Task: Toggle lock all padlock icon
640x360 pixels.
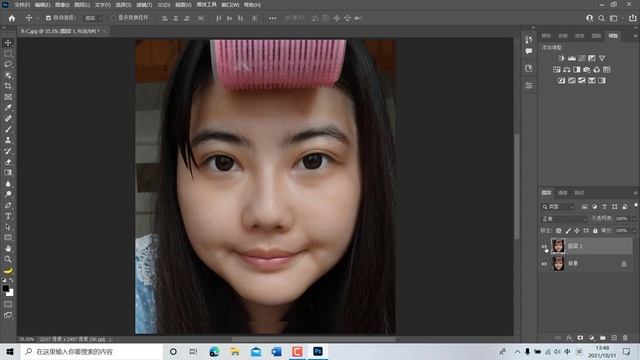Action: coord(595,231)
